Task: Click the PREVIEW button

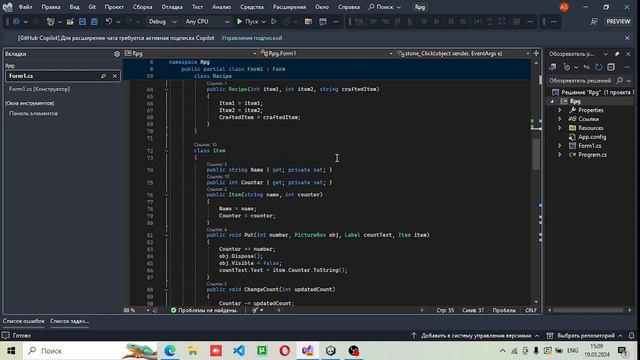Action: click(x=618, y=22)
